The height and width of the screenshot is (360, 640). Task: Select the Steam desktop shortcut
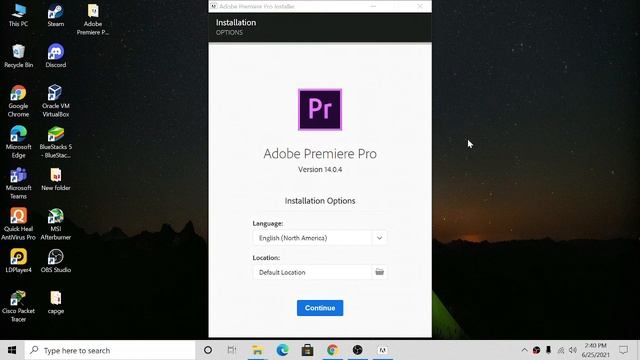click(56, 16)
